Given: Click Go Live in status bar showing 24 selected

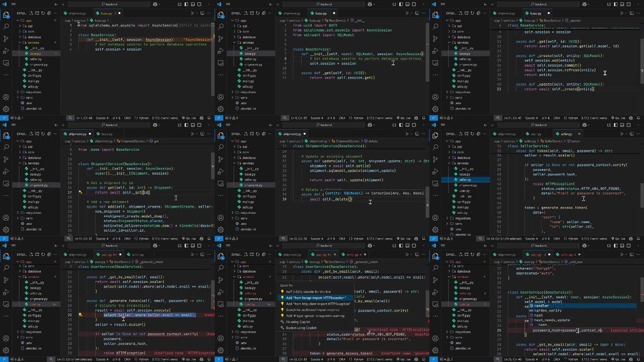Looking at the screenshot, I should coord(617,239).
